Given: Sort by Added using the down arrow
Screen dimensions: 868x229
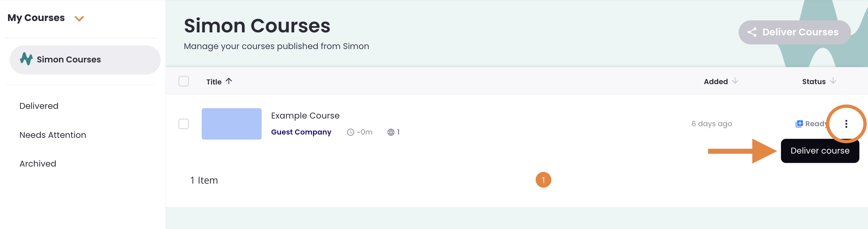Looking at the screenshot, I should click(x=735, y=81).
